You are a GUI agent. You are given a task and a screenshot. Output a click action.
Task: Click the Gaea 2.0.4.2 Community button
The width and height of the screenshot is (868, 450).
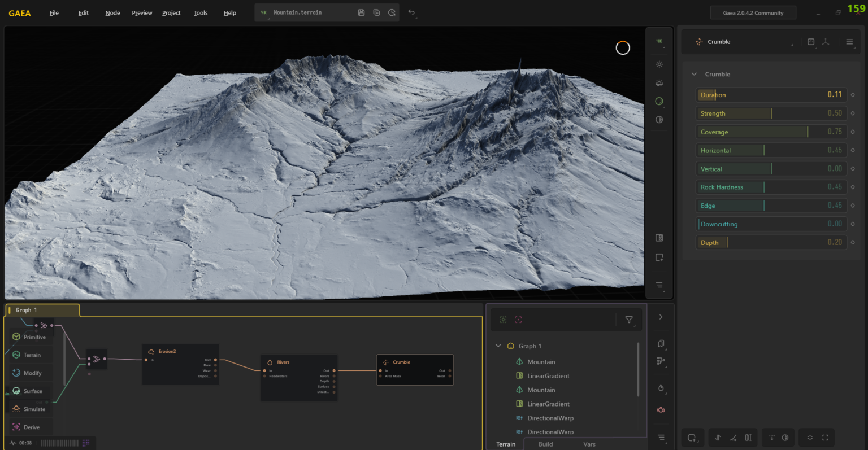753,12
